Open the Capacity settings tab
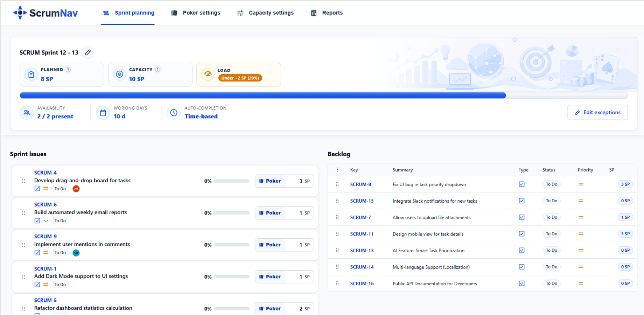 265,13
